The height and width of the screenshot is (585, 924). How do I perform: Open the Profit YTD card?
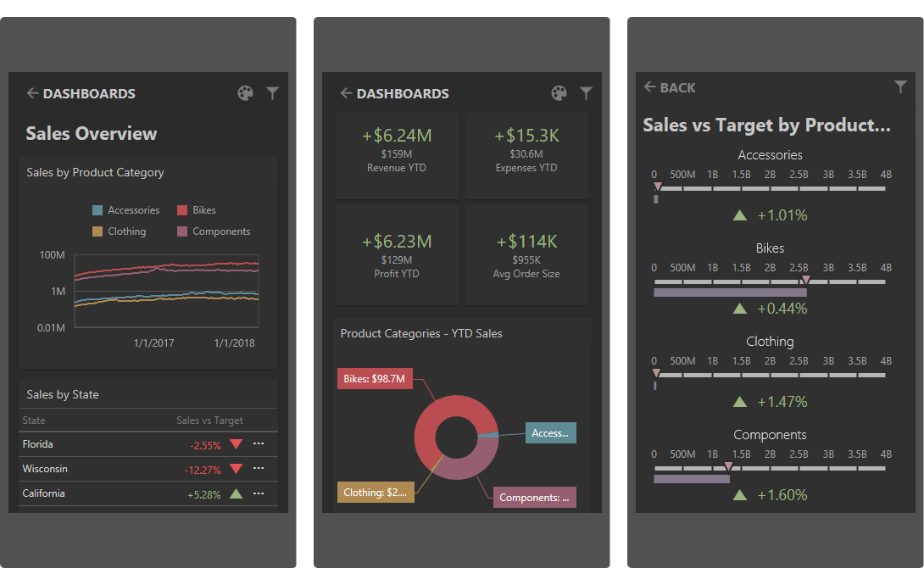[x=397, y=255]
